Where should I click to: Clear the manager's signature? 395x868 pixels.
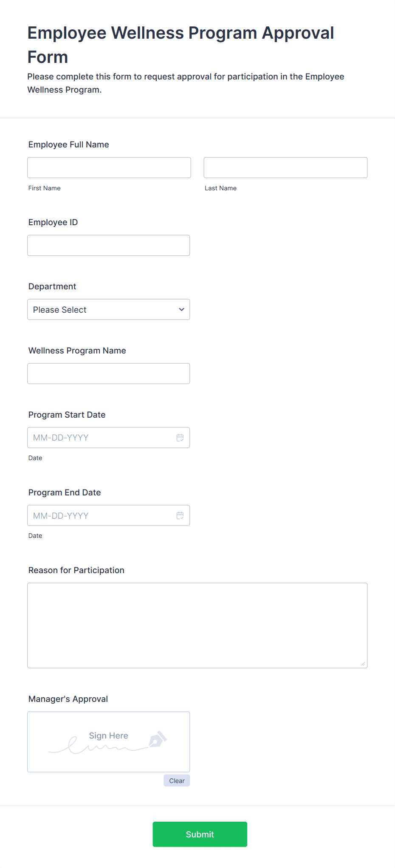tap(177, 780)
